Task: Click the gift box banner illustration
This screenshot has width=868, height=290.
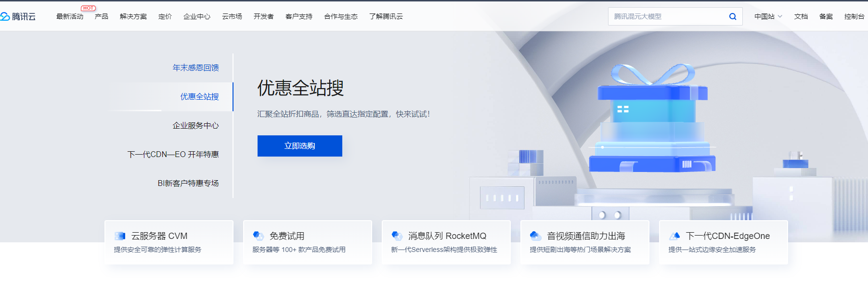Action: click(652, 119)
